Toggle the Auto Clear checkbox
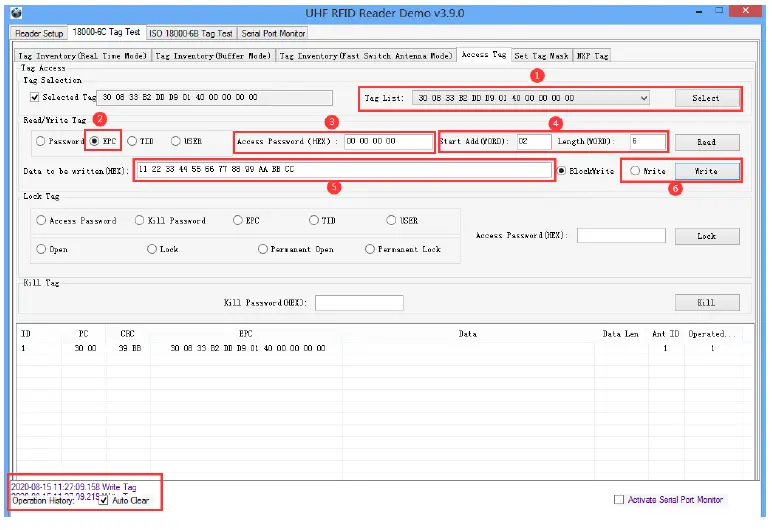The width and height of the screenshot is (772, 530). [103, 500]
